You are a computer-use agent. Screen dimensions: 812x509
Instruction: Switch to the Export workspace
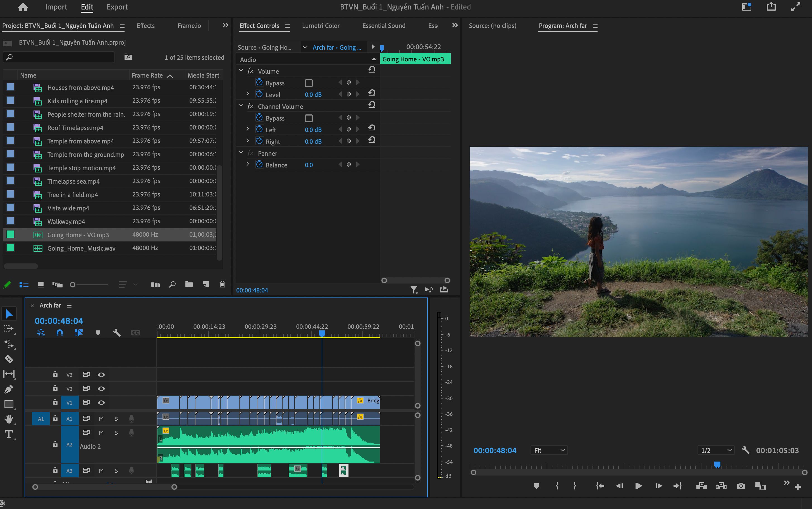click(117, 7)
